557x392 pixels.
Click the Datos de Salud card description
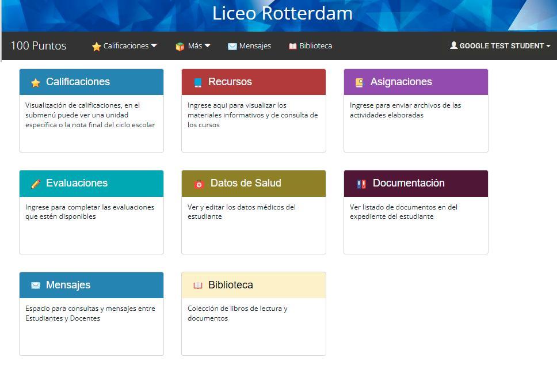point(242,212)
